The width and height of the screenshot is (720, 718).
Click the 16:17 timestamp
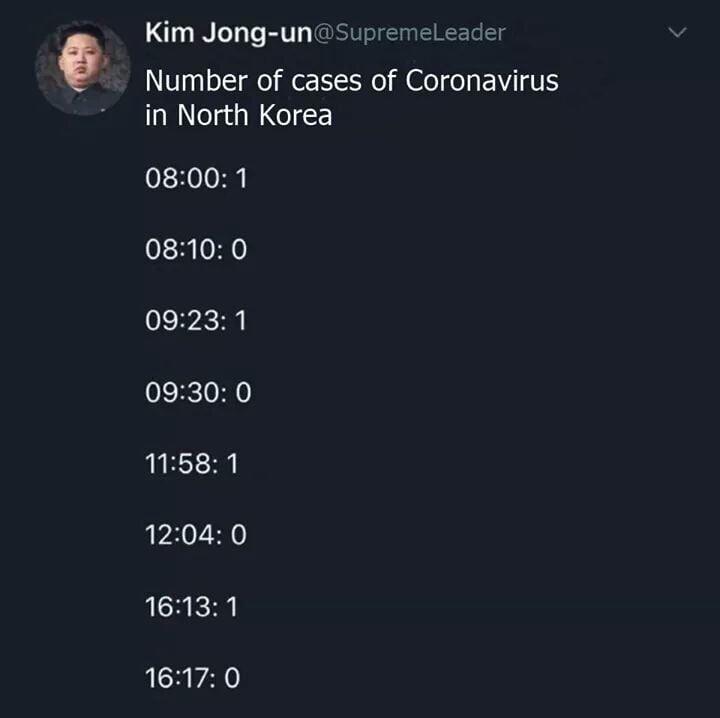click(x=182, y=678)
